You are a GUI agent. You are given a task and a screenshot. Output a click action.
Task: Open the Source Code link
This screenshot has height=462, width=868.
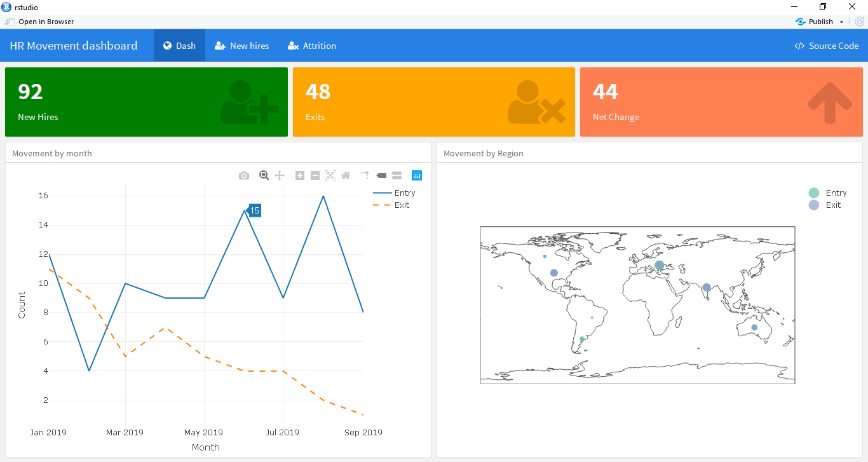pyautogui.click(x=827, y=46)
